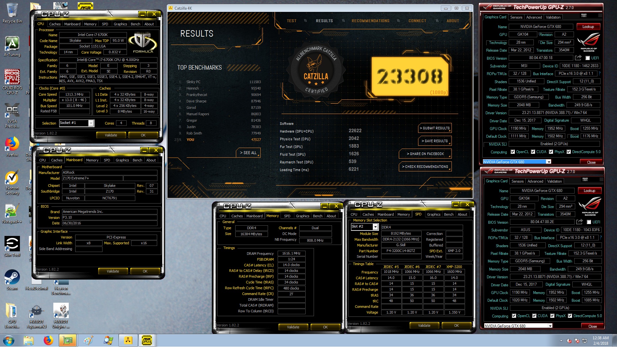Open hamburger menu in upper GPU-Z window
The width and height of the screenshot is (617, 364).
600,15
